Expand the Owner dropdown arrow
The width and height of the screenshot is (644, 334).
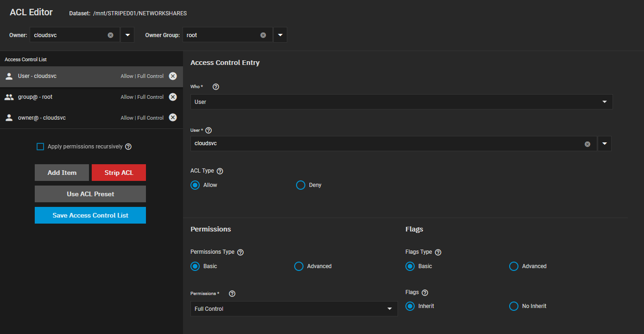tap(127, 35)
